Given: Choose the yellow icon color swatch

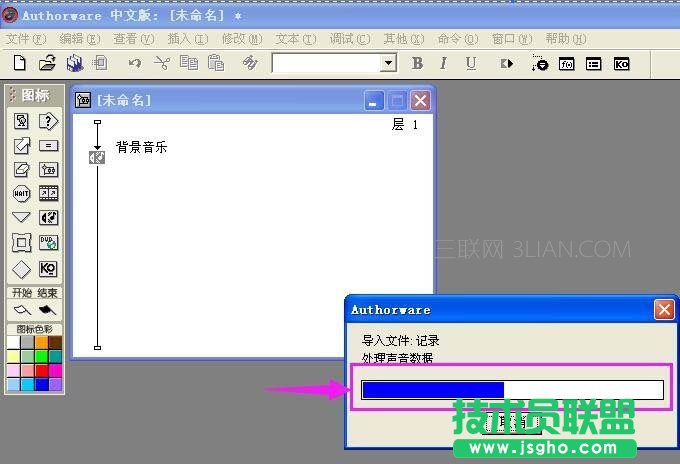Looking at the screenshot, I should tap(14, 356).
